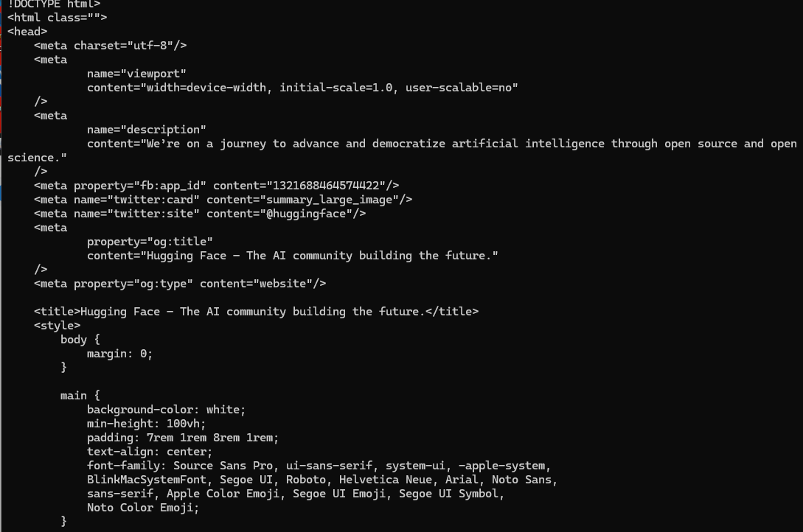Click the meta charset utf-8 line
The width and height of the screenshot is (803, 532).
pos(110,46)
